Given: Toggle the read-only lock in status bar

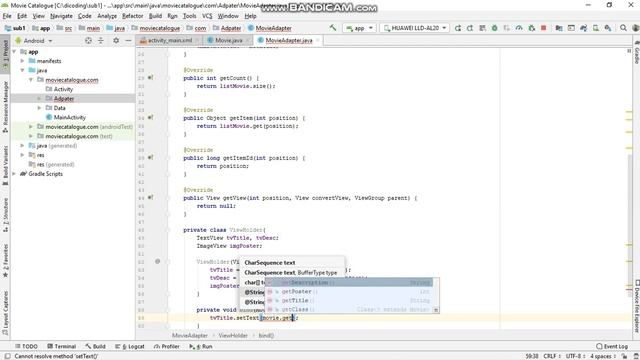Looking at the screenshot, I should tap(624, 356).
